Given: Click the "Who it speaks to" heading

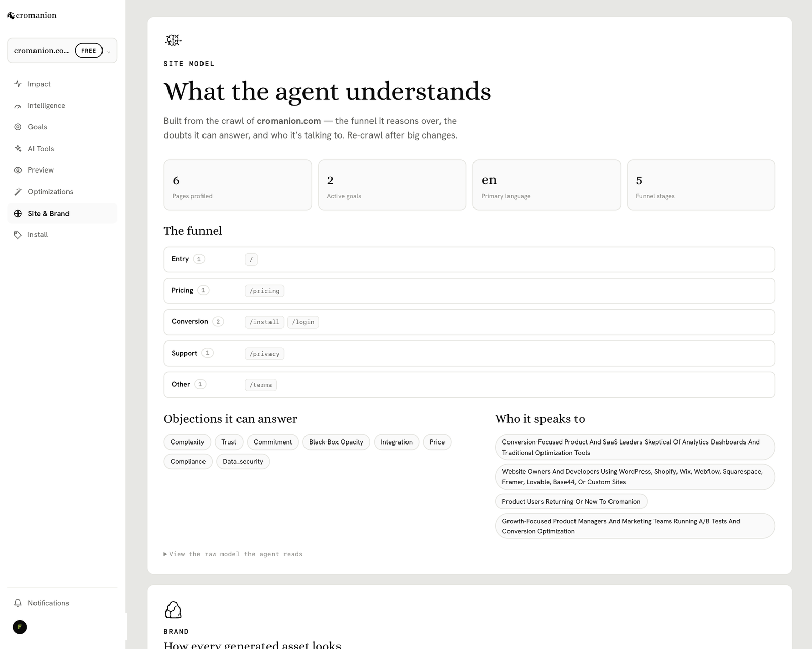Looking at the screenshot, I should [540, 419].
